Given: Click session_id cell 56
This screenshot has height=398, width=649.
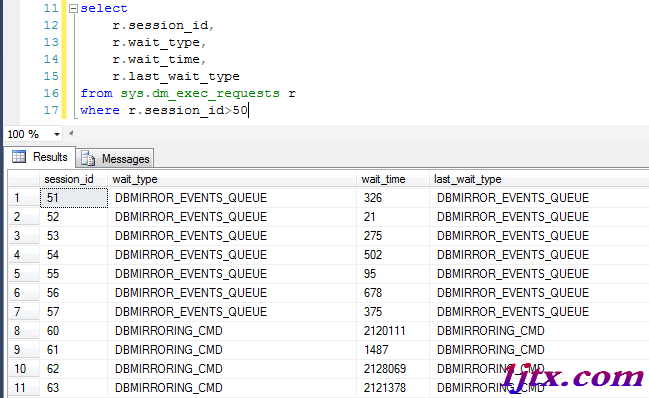Looking at the screenshot, I should point(74,293).
